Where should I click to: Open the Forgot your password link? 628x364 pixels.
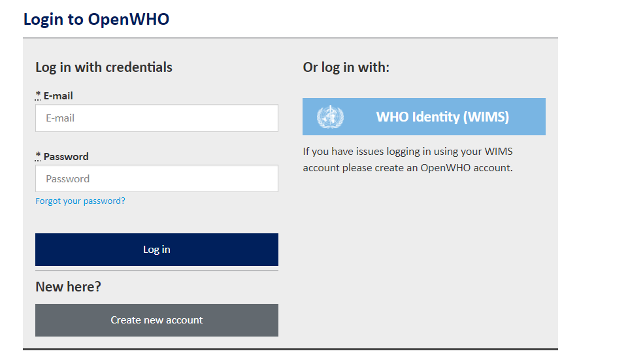click(80, 201)
